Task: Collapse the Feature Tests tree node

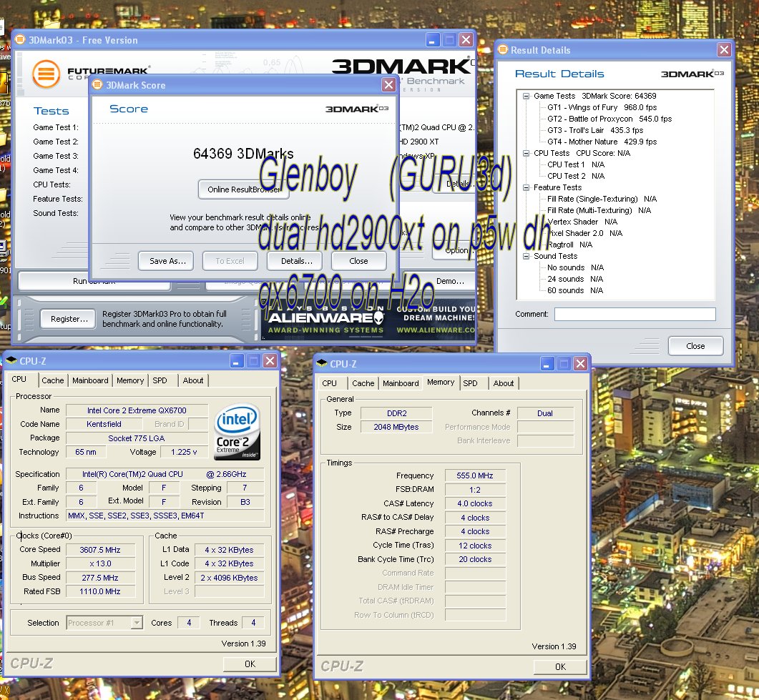Action: pos(527,187)
